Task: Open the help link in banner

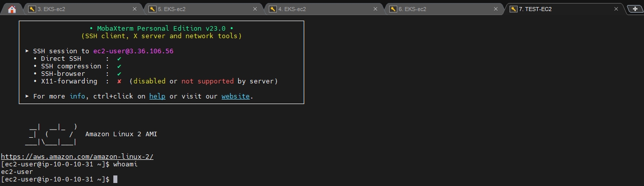Action: (x=157, y=96)
